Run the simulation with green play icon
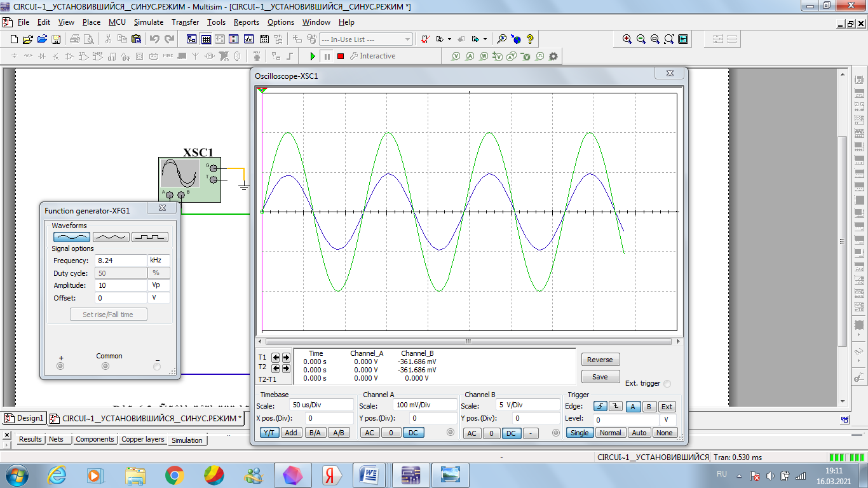 pyautogui.click(x=313, y=57)
